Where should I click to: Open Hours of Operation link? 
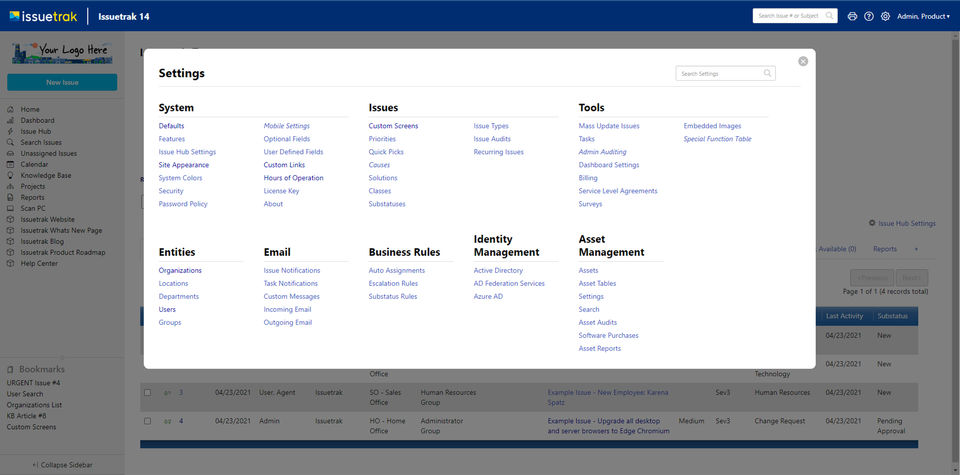[293, 178]
